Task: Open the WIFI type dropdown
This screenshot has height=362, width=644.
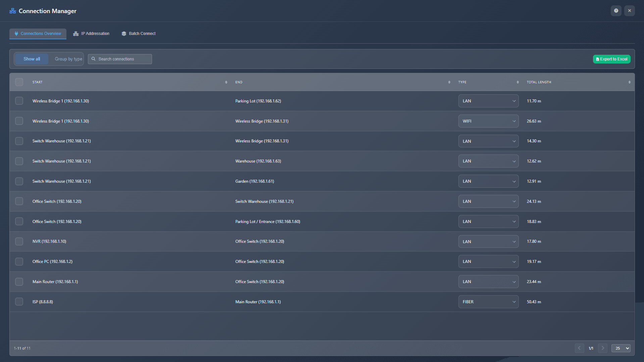Action: pos(488,121)
